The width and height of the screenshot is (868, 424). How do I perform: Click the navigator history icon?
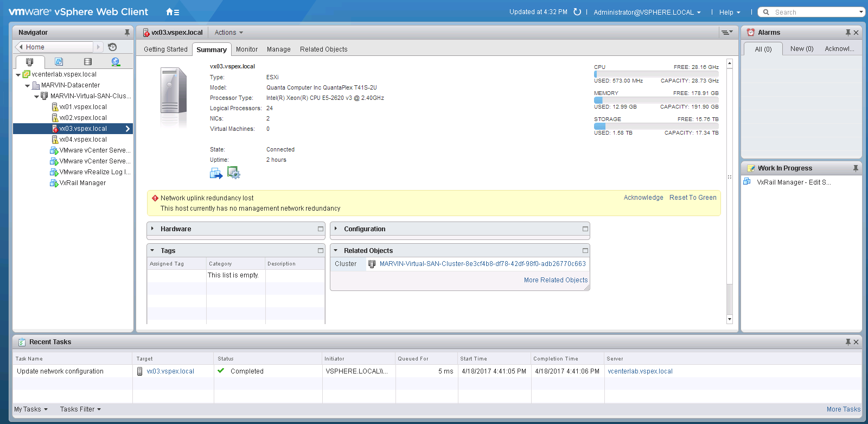point(112,47)
